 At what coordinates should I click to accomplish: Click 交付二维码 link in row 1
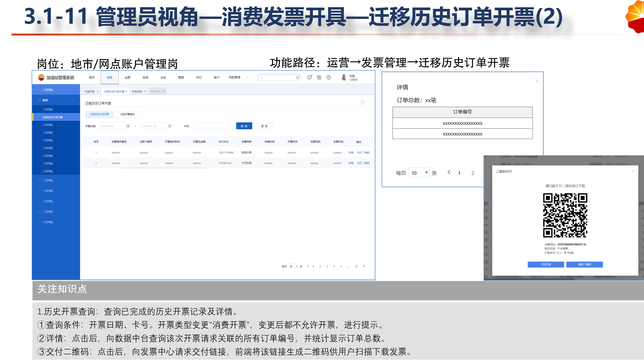[363, 153]
